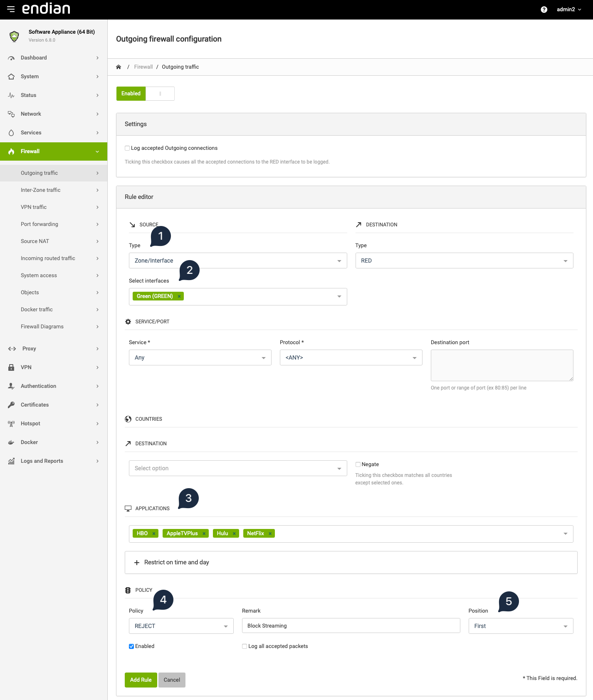593x700 pixels.
Task: Click the Network icon in sidebar
Action: (11, 114)
